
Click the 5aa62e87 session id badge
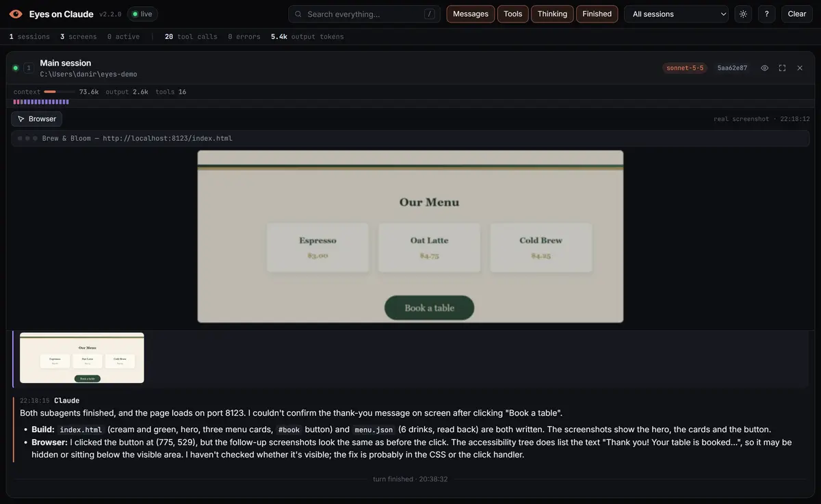[x=732, y=68]
